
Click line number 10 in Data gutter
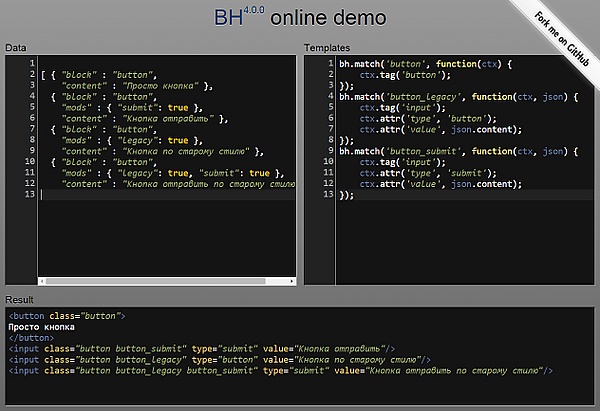click(30, 161)
